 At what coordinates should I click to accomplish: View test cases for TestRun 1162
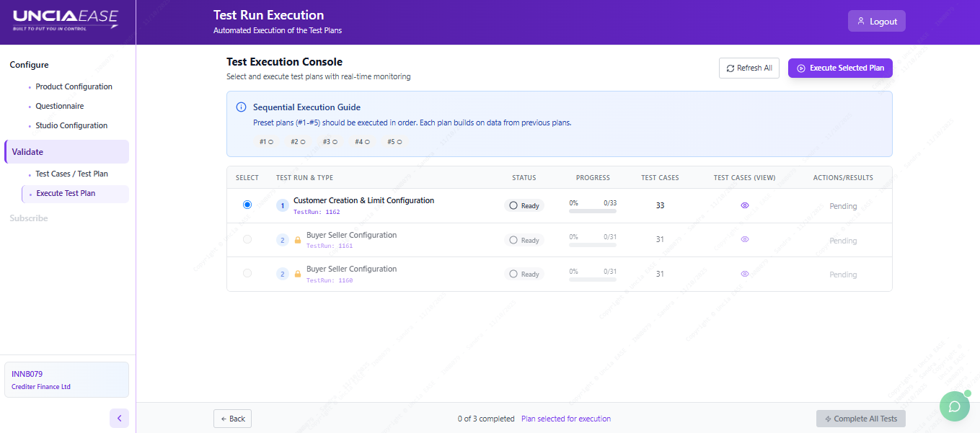coord(745,205)
